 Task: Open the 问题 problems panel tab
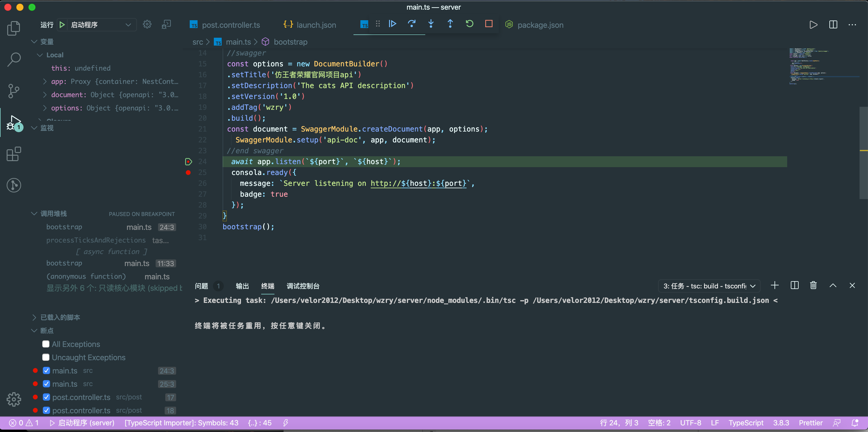(201, 286)
